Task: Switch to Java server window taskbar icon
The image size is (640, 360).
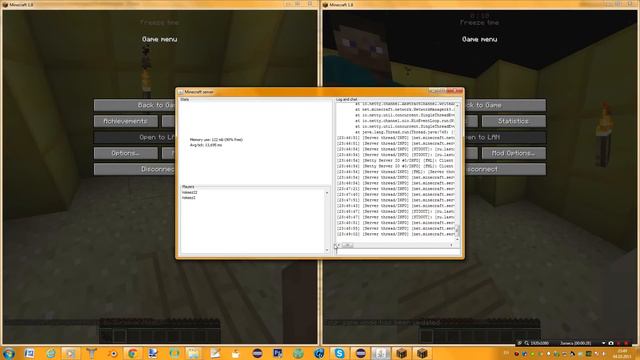Action: click(381, 353)
